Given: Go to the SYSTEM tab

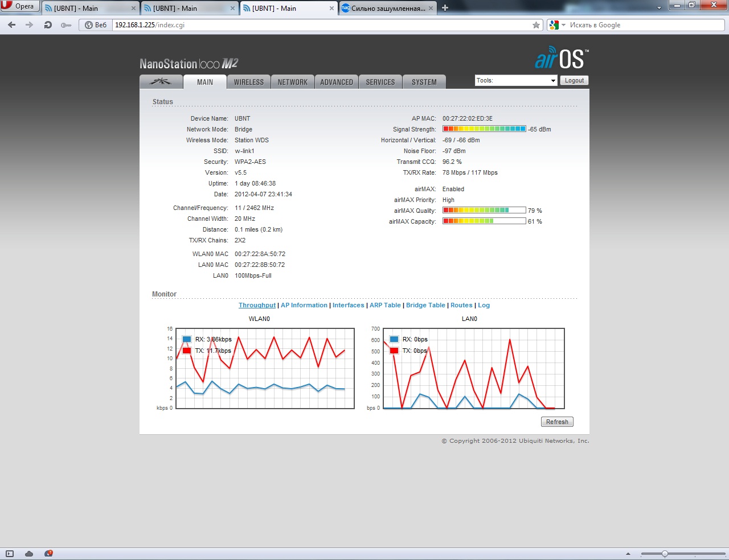Looking at the screenshot, I should click(x=424, y=82).
